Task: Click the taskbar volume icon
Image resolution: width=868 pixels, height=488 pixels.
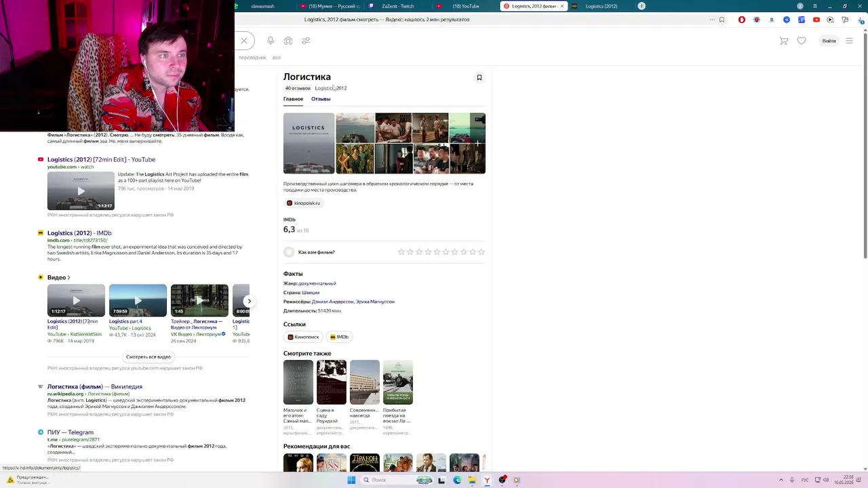Action: (826, 480)
